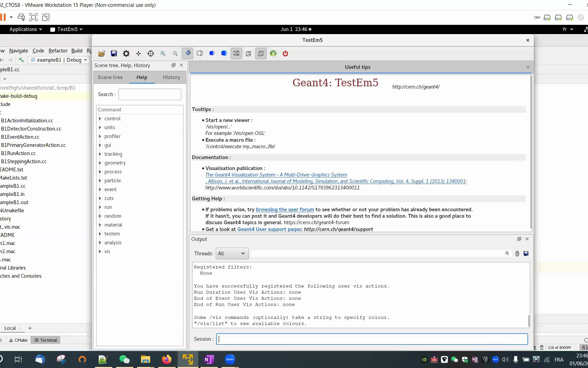Follow the browsing the user forum link
This screenshot has width=588, height=368.
[285, 210]
